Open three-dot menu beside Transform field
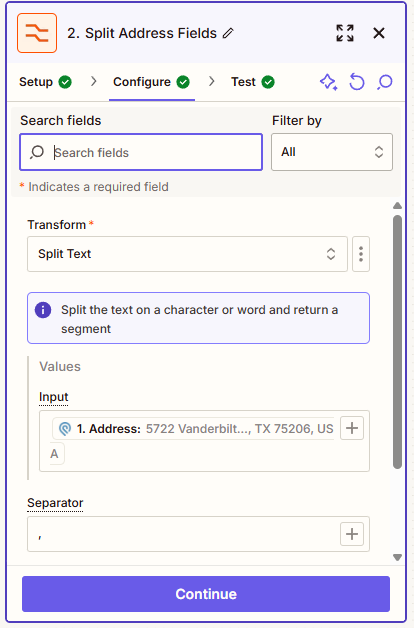The height and width of the screenshot is (628, 414). click(x=361, y=254)
